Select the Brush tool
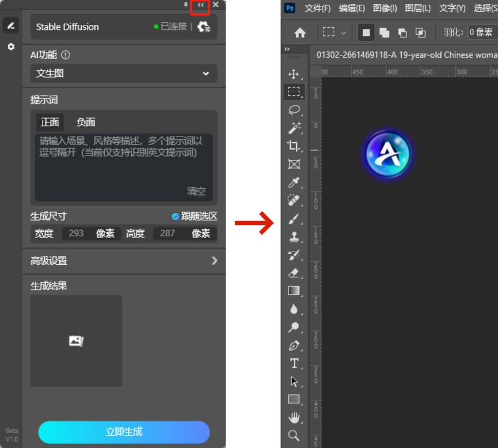 coord(294,219)
